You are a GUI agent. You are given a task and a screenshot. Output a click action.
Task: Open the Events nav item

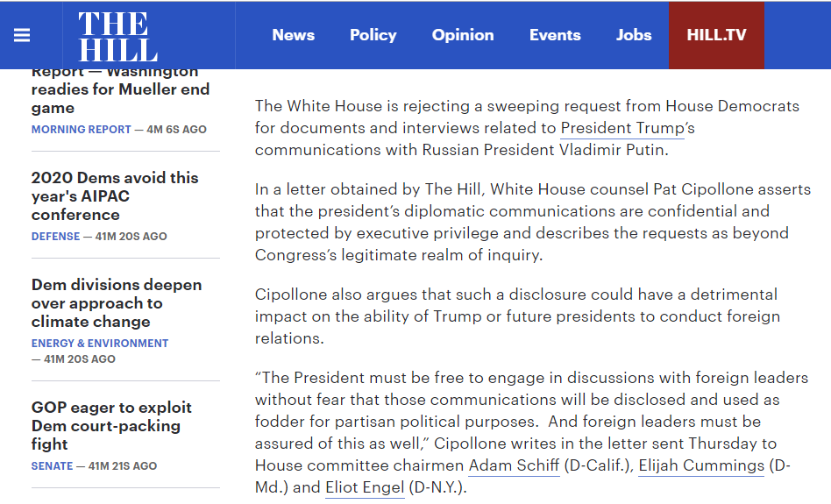tap(555, 35)
